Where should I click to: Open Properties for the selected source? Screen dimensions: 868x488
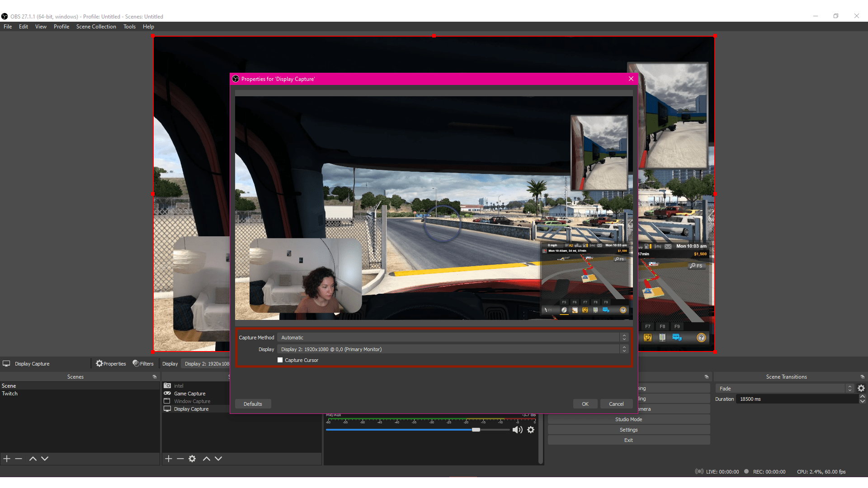click(x=110, y=363)
